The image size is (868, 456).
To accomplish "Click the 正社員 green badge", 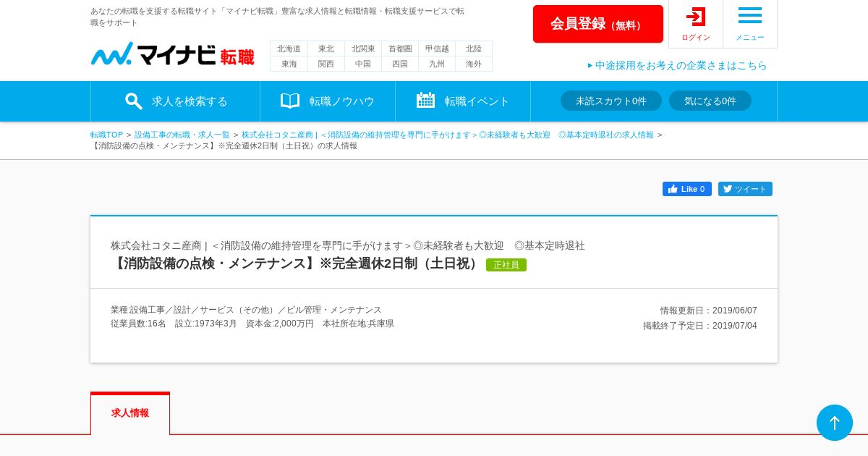I will click(506, 265).
